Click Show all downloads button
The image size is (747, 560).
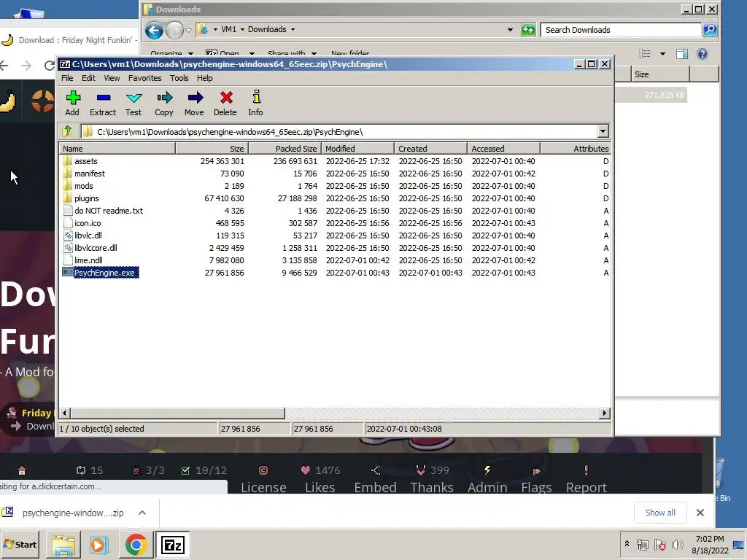point(660,513)
